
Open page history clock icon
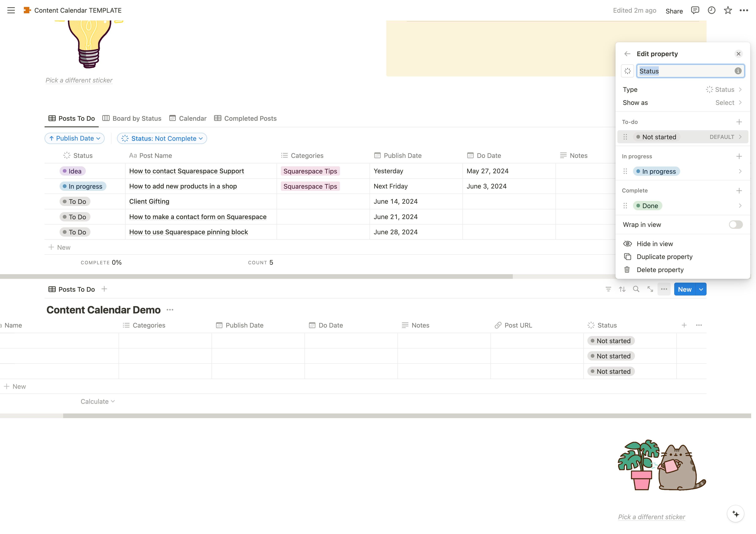(x=711, y=11)
